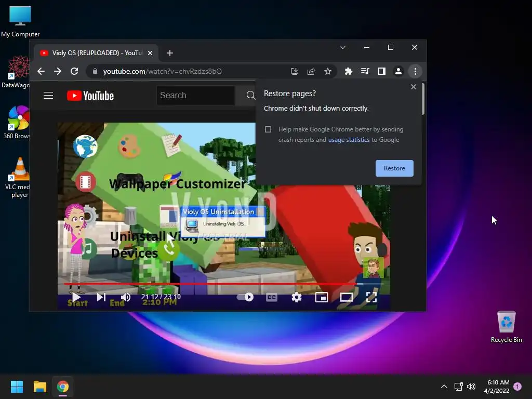Click the Chrome popup scrollbar
This screenshot has height=399, width=532.
pos(423,99)
